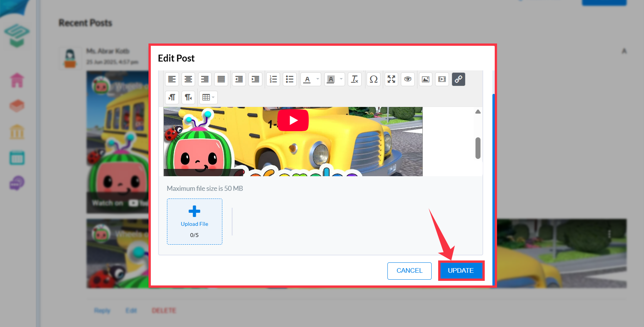This screenshot has height=327, width=644.
Task: Click the editor scroll-up arrow
Action: tap(478, 112)
